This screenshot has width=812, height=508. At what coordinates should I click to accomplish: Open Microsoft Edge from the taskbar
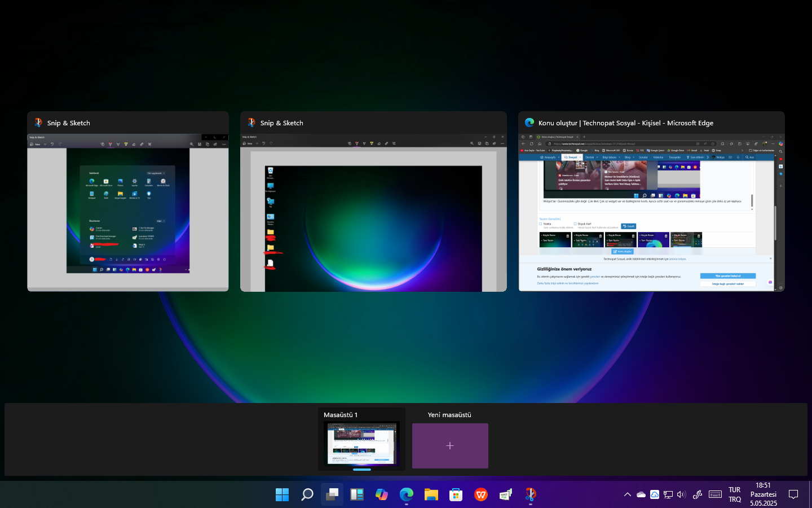pos(407,494)
